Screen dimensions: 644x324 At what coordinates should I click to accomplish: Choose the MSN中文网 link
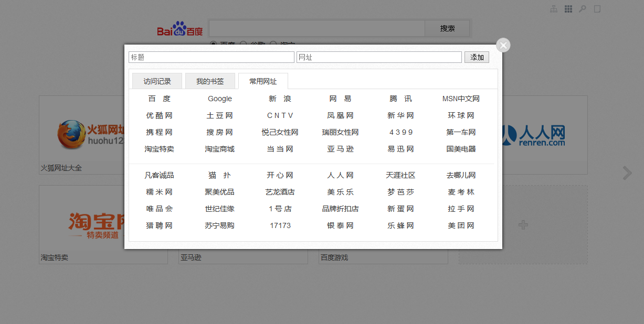pyautogui.click(x=461, y=99)
